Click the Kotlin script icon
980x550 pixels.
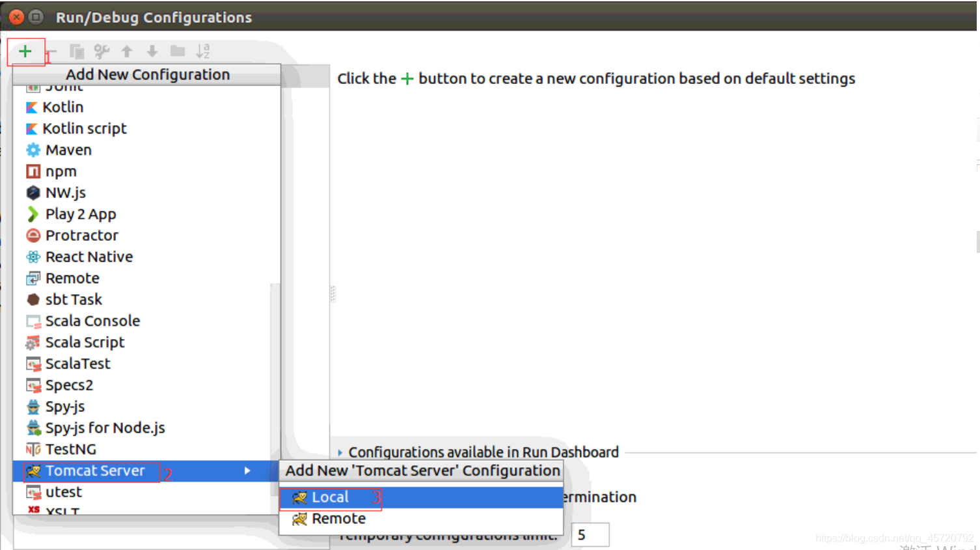(32, 129)
